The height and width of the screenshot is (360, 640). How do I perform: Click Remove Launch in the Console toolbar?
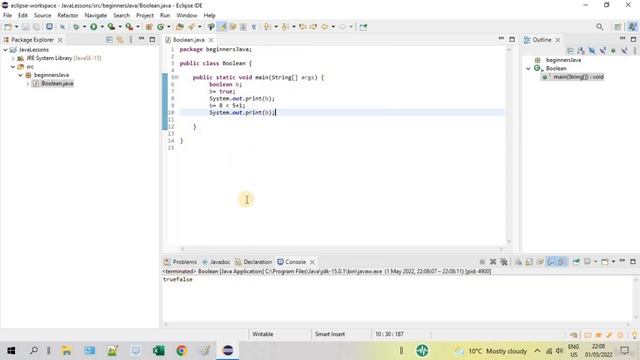[x=493, y=262]
